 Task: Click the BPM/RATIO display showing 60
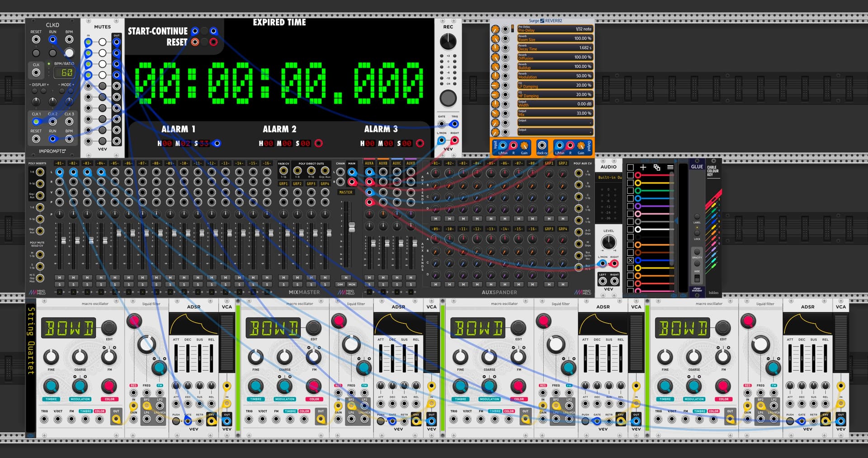(64, 73)
